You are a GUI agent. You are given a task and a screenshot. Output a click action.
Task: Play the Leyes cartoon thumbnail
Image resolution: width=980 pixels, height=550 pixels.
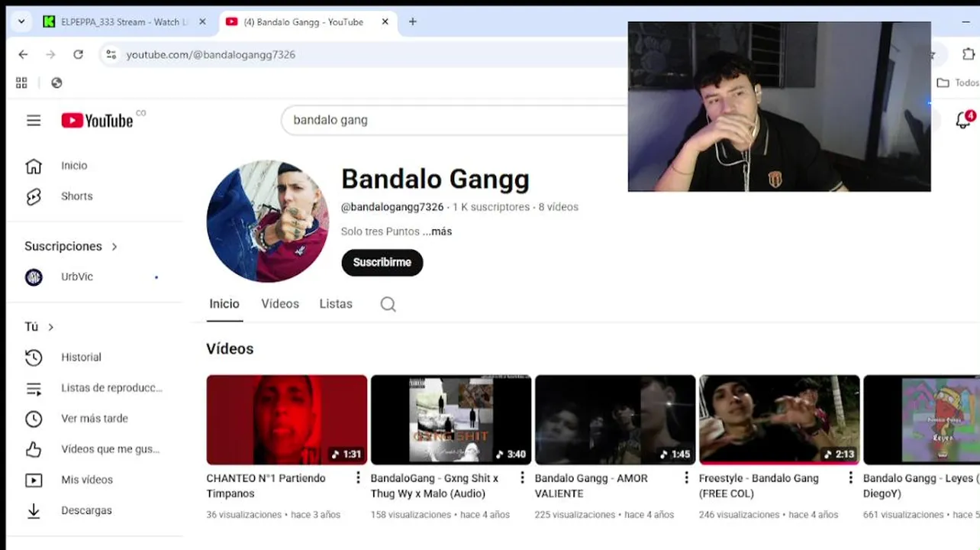(x=921, y=419)
